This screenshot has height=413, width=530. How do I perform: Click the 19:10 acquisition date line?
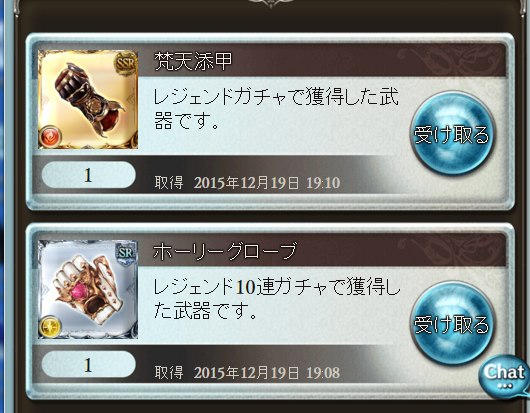tap(247, 183)
